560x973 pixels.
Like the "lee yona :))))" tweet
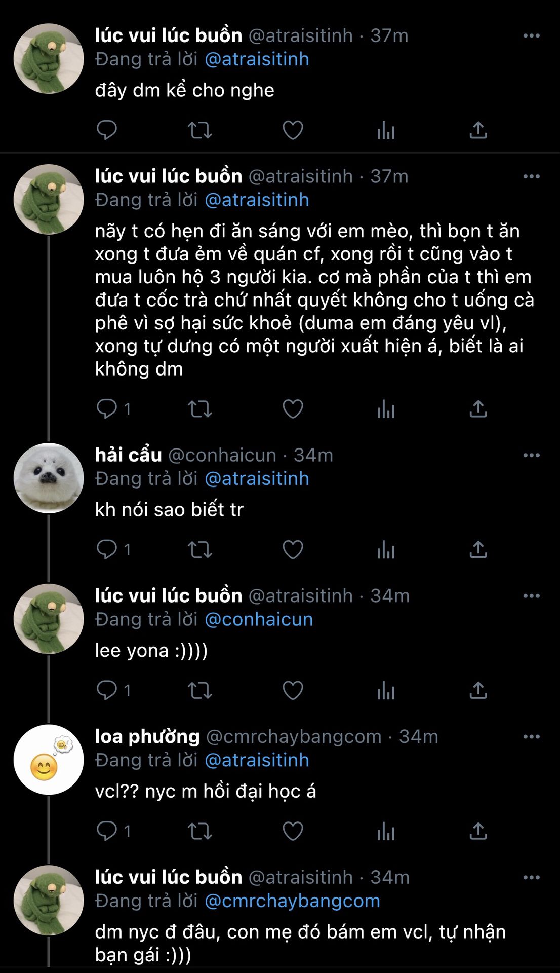tap(293, 690)
